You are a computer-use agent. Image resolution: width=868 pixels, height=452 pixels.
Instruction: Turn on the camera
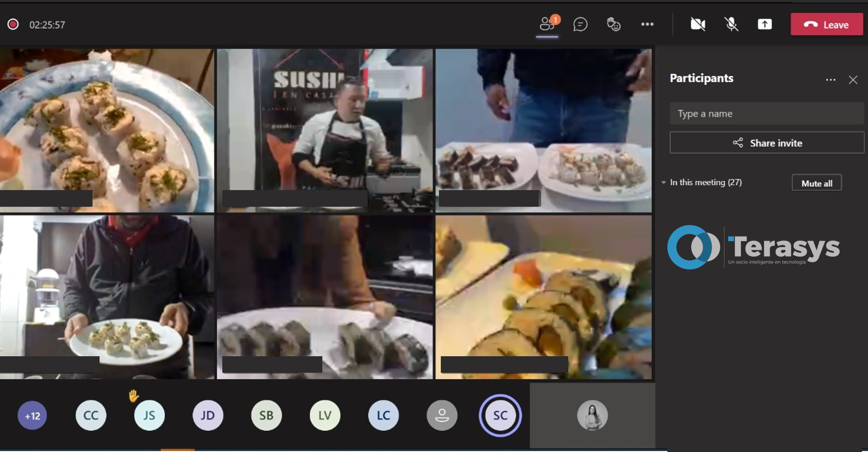point(698,25)
